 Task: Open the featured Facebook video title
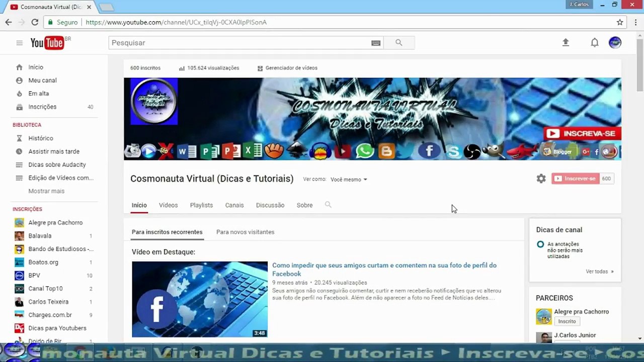pyautogui.click(x=384, y=269)
